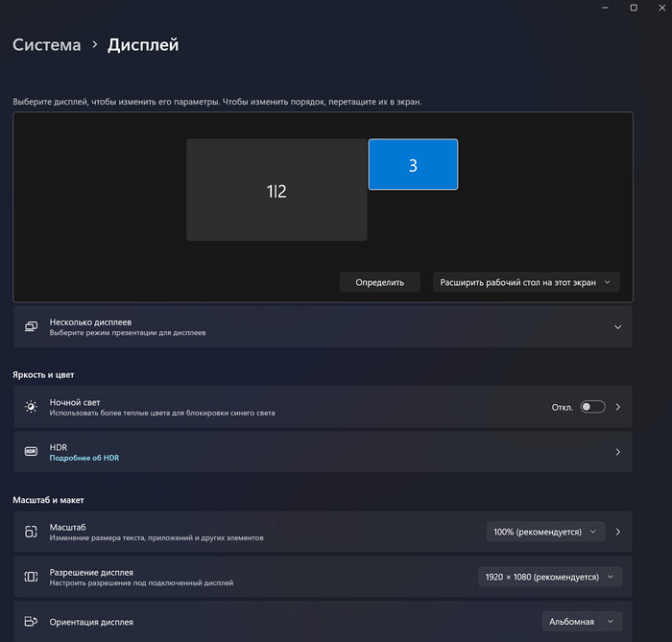Go back to Система breadcrumb
This screenshot has height=642, width=672.
(x=46, y=45)
